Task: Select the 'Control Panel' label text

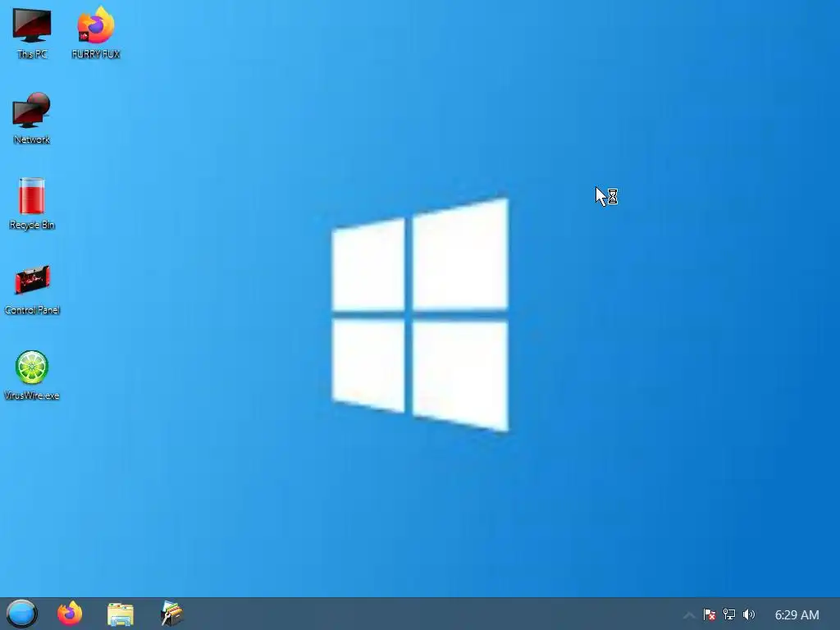Action: coord(32,310)
